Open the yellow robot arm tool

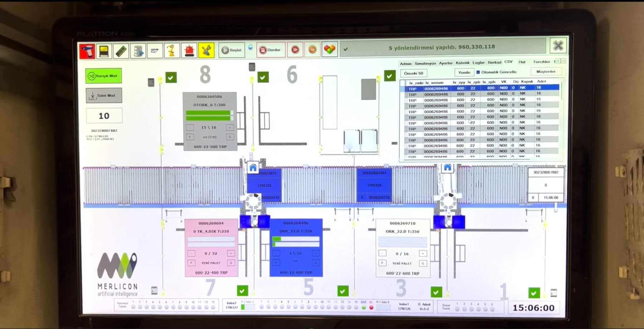(172, 50)
